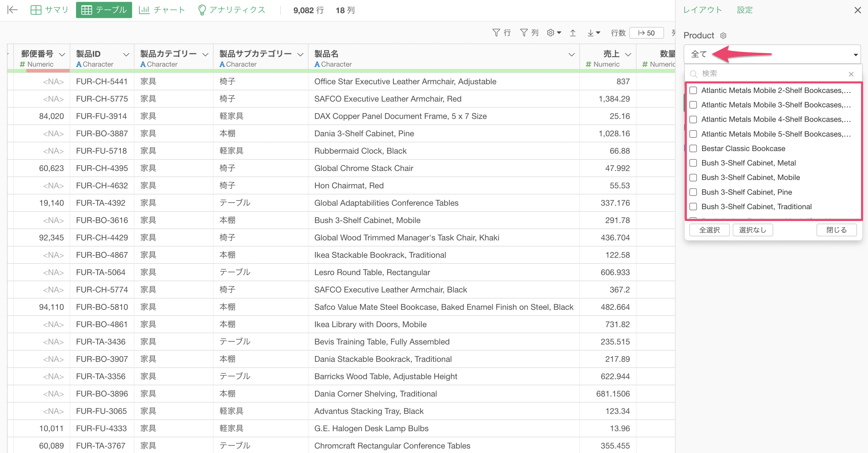The height and width of the screenshot is (453, 868).
Task: Click the 検索 search field
Action: pos(772,74)
